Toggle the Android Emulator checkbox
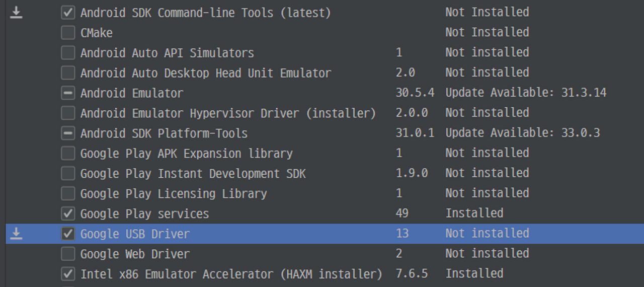The height and width of the screenshot is (287, 644). coord(68,93)
